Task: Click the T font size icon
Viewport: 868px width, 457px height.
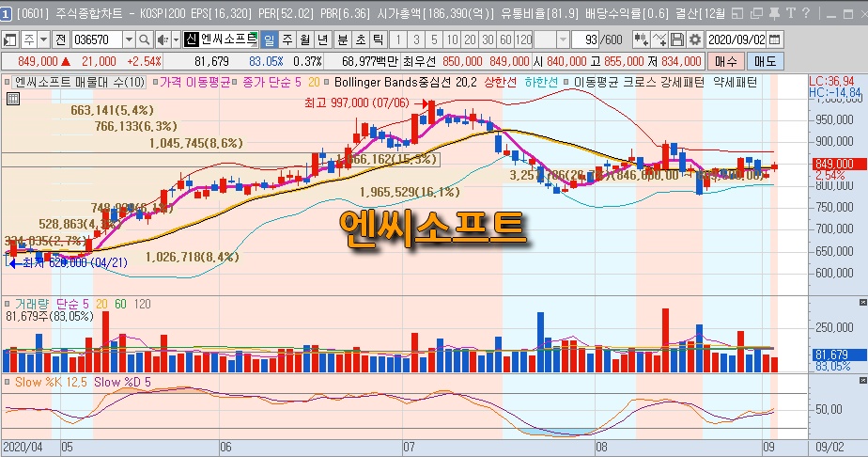Action: click(x=791, y=13)
